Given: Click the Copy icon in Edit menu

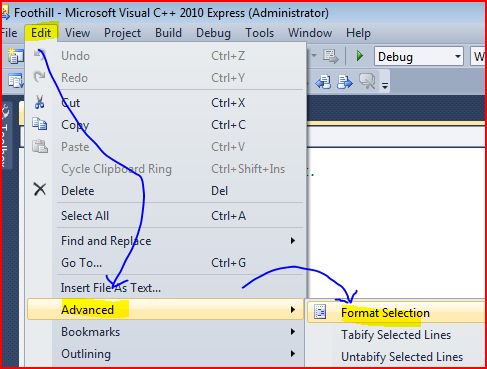Looking at the screenshot, I should 40,124.
